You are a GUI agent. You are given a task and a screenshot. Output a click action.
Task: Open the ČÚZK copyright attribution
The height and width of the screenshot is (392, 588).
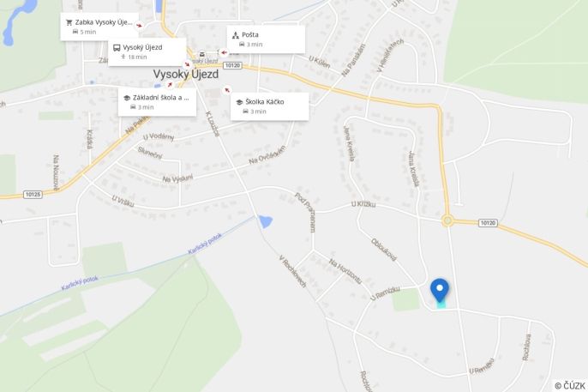coord(570,386)
